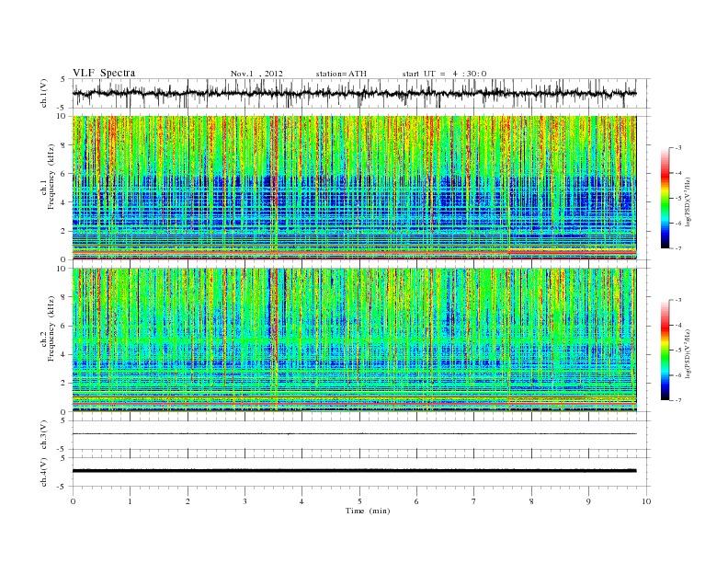Click the date text Nov.1, 2012
Screen dimensions: 728x563
pyautogui.click(x=256, y=74)
